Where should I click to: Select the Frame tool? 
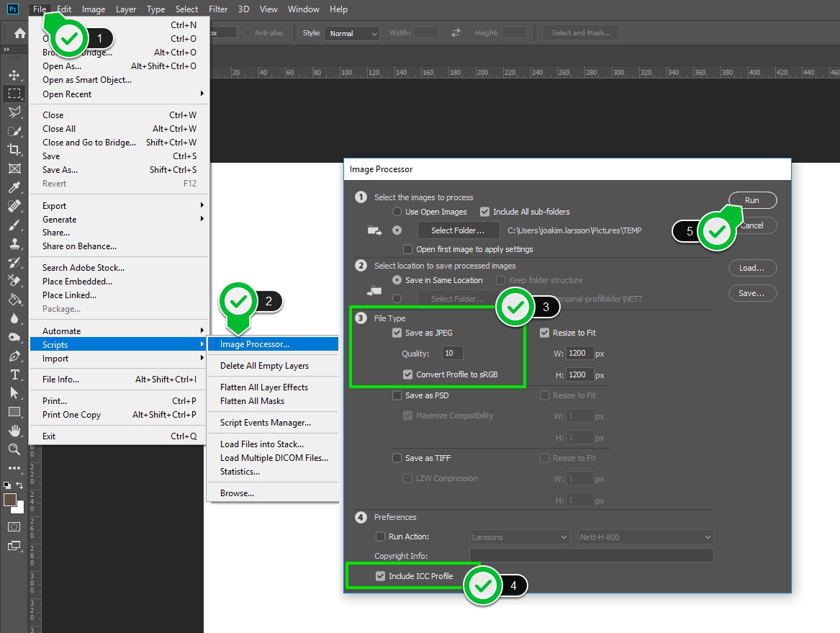point(14,169)
